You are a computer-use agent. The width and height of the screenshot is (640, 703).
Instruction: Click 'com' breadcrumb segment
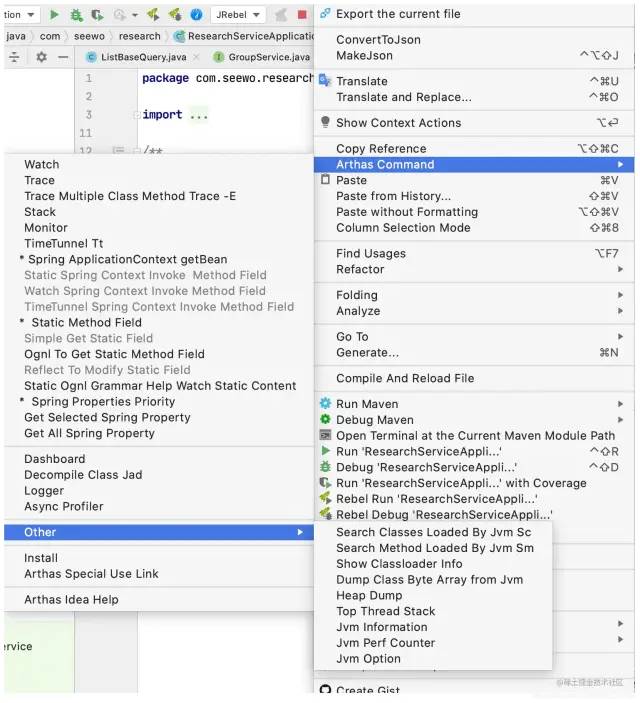(x=50, y=36)
